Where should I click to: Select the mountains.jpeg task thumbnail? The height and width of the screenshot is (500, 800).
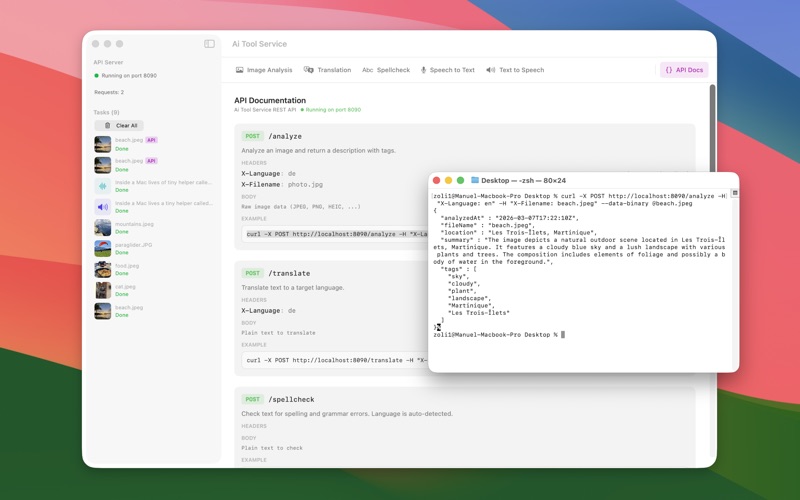[x=103, y=228]
